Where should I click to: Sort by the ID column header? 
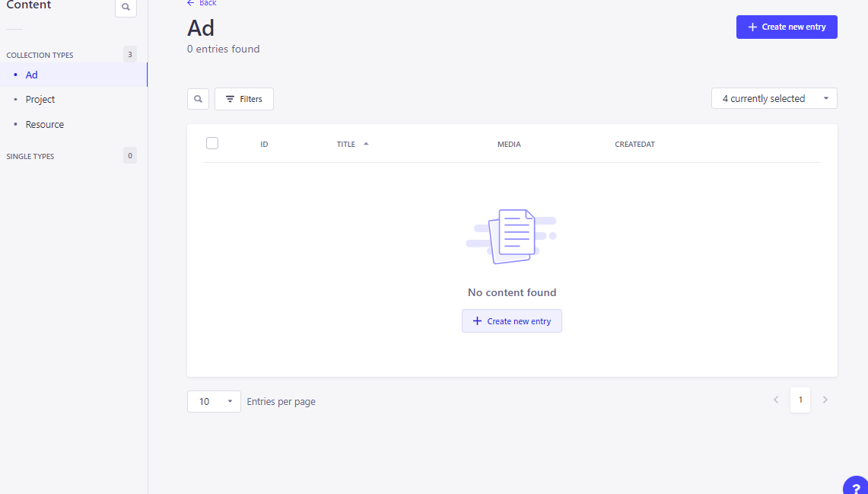264,144
